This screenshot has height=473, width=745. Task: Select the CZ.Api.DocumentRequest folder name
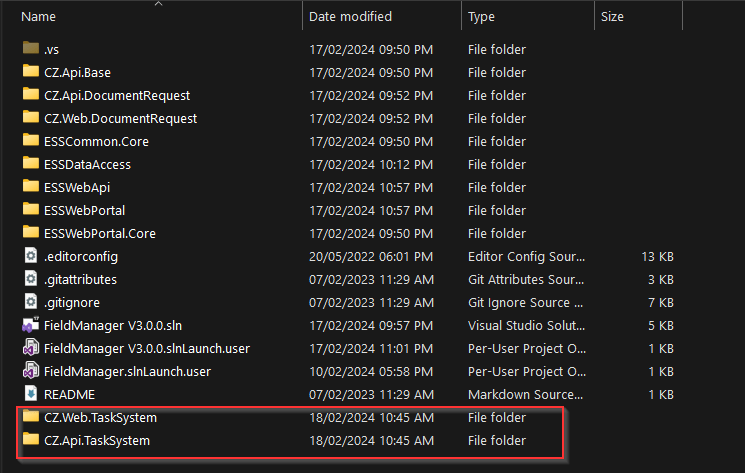tap(117, 95)
